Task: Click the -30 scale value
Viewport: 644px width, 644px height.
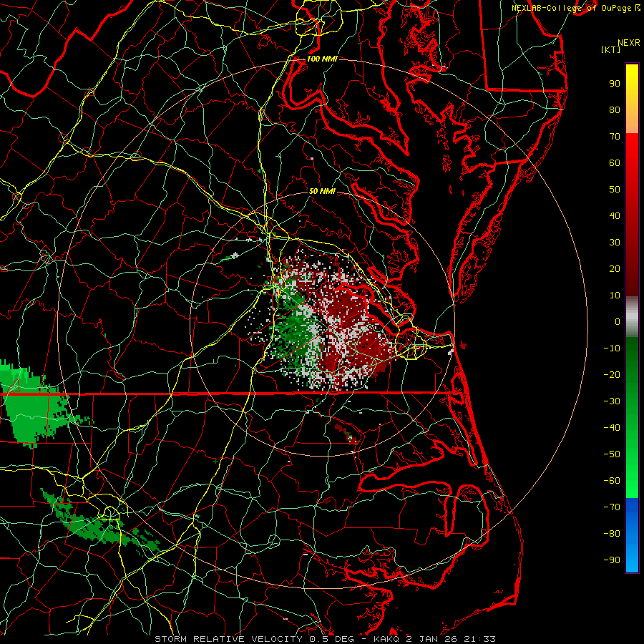Action: click(612, 401)
